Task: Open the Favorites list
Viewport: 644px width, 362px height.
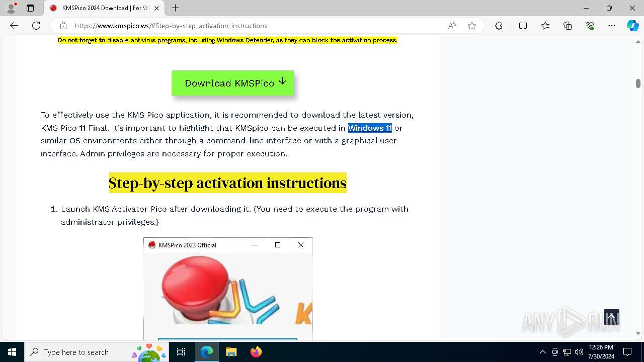Action: point(545,26)
